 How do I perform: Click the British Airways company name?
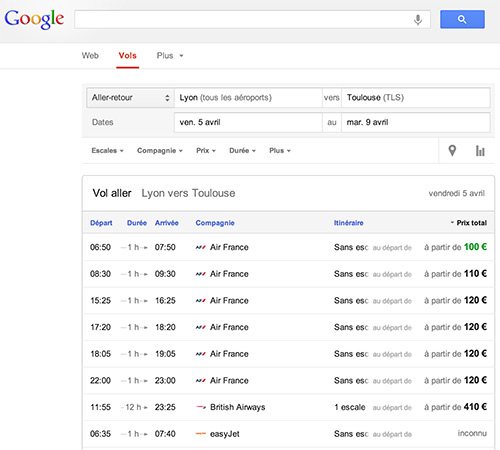(238, 407)
